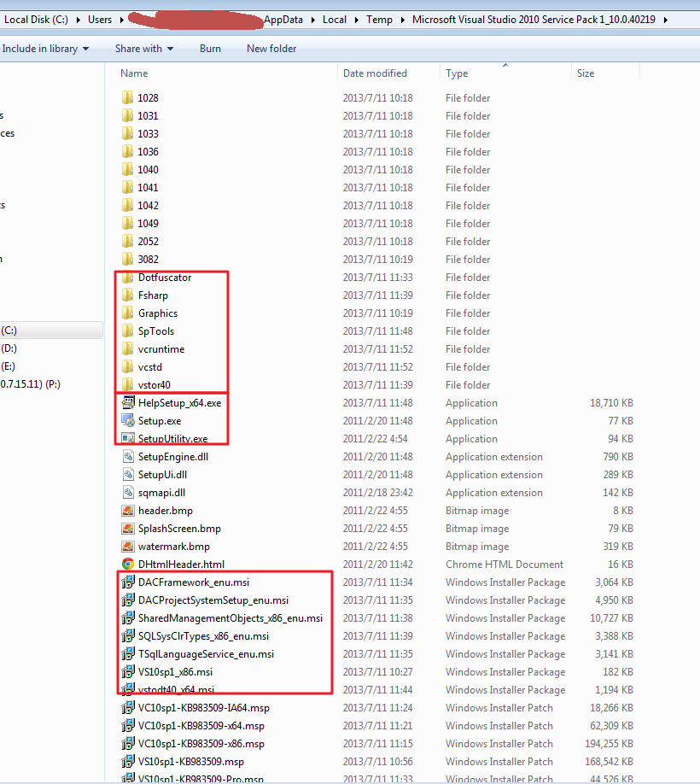This screenshot has height=784, width=700.
Task: Click the Setup.exe installer icon
Action: tap(128, 420)
